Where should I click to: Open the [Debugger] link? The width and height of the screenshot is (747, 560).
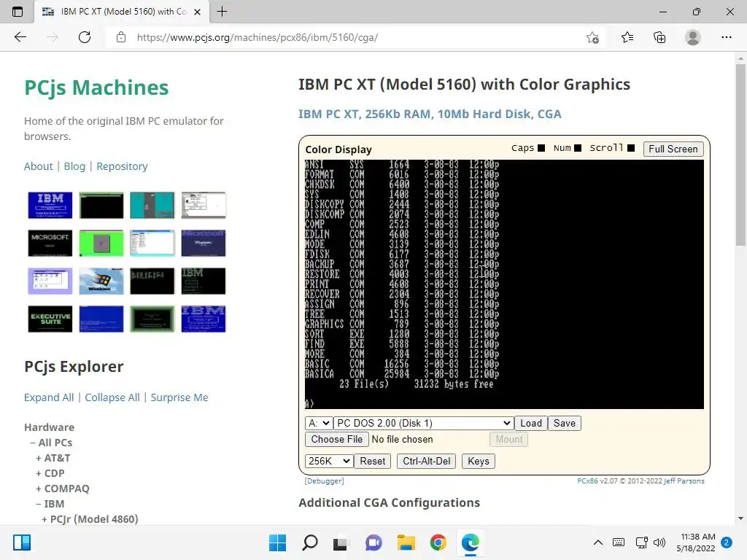(325, 481)
